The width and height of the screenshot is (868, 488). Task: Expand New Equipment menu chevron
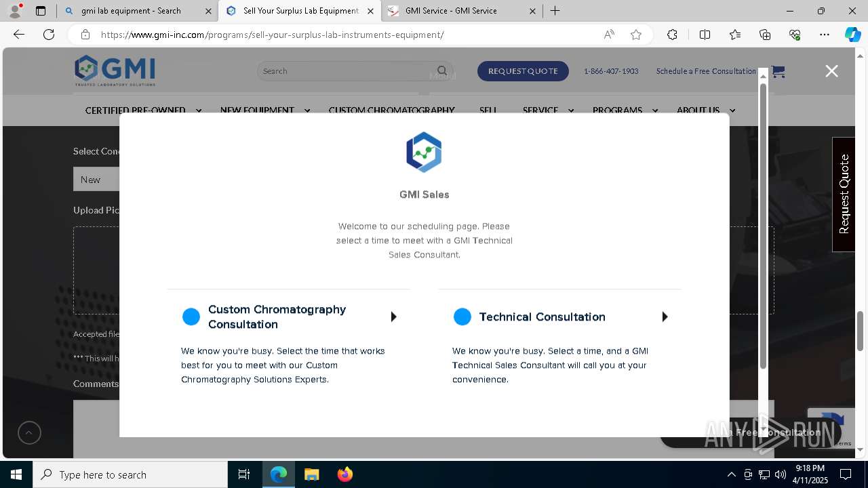[307, 110]
